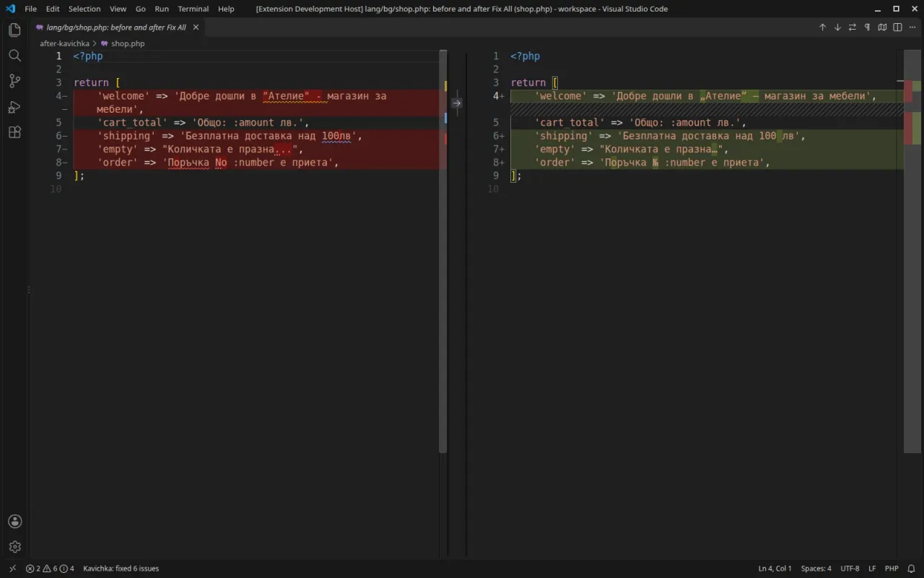Change UTF-8 file encoding

[850, 569]
